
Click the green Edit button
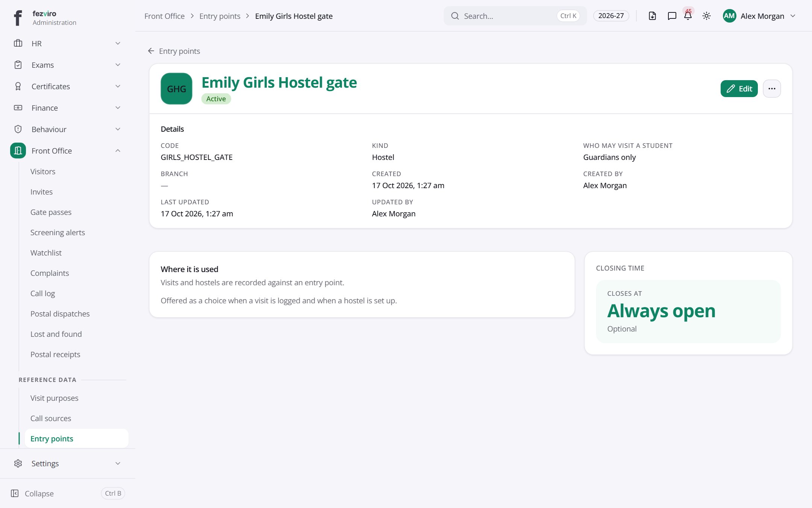point(739,88)
